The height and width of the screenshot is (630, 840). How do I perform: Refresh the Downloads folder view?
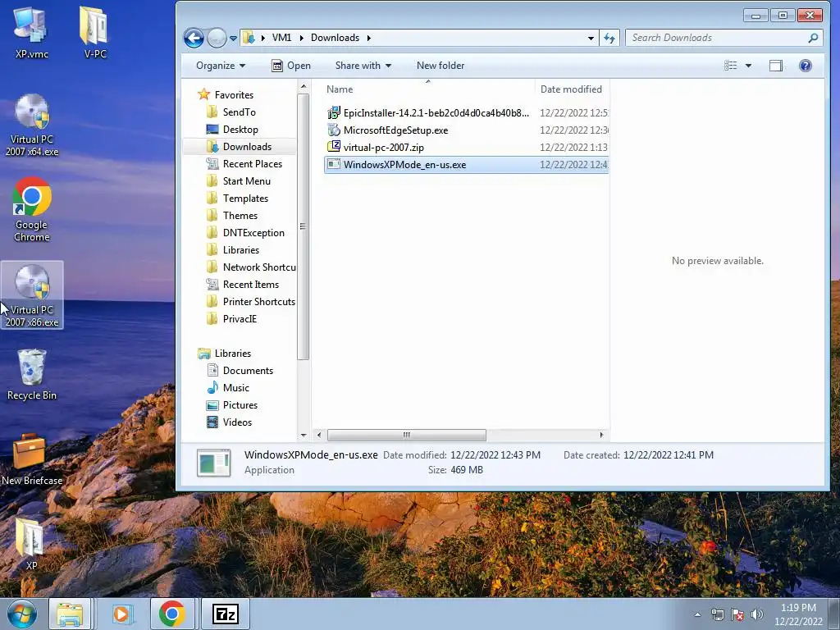tap(609, 38)
